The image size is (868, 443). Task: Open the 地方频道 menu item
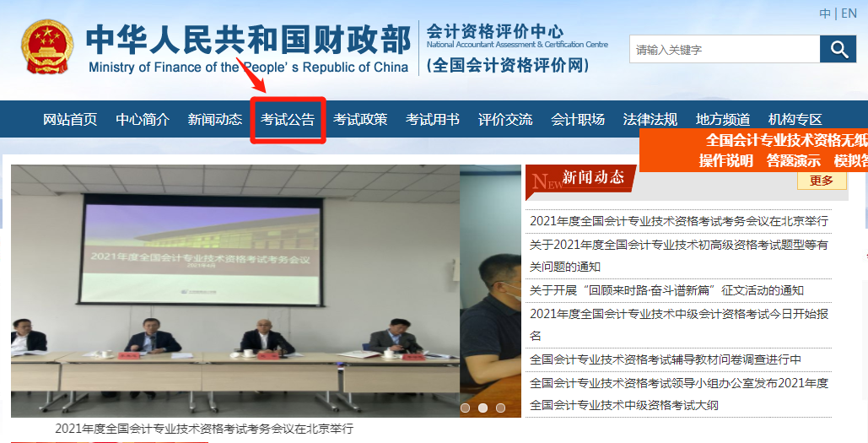(x=723, y=119)
